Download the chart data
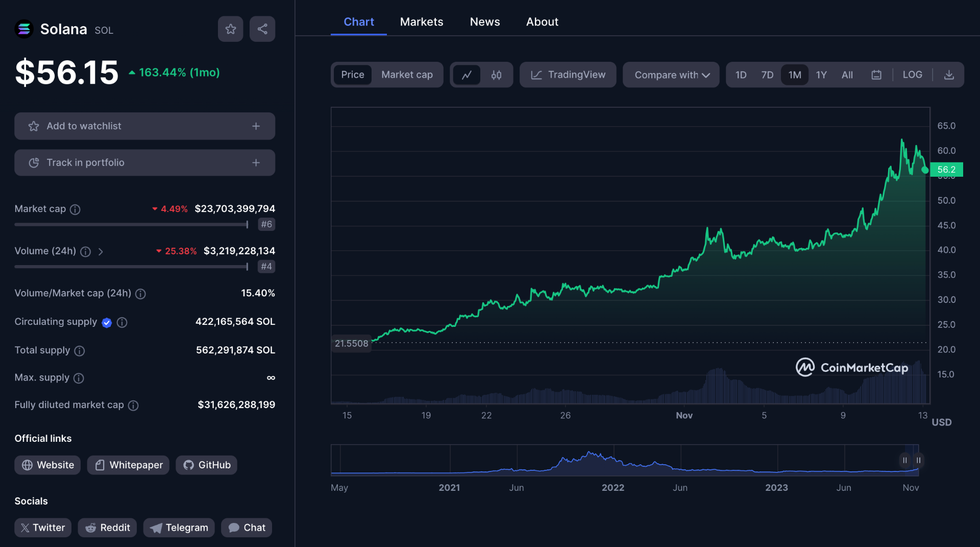Viewport: 980px width, 547px height. [x=949, y=75]
